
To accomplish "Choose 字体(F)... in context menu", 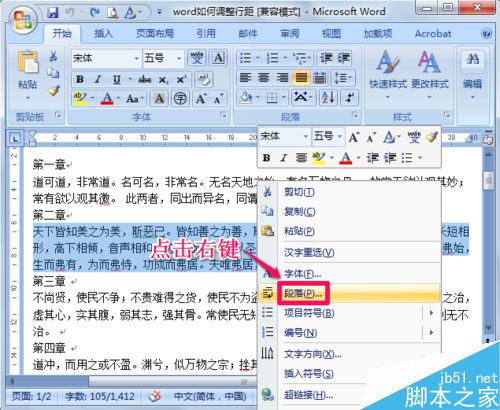I will (x=349, y=274).
